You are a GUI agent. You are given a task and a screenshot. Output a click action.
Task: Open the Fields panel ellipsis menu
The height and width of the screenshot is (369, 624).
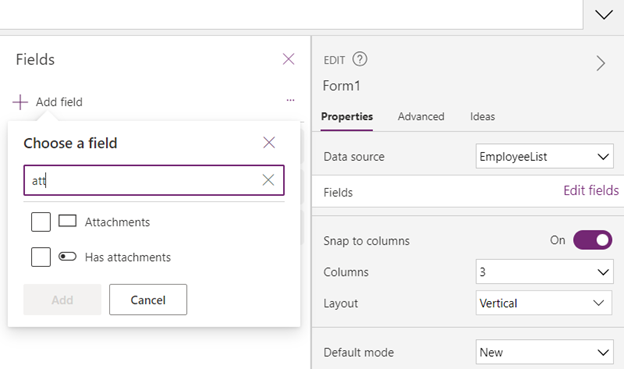(291, 100)
